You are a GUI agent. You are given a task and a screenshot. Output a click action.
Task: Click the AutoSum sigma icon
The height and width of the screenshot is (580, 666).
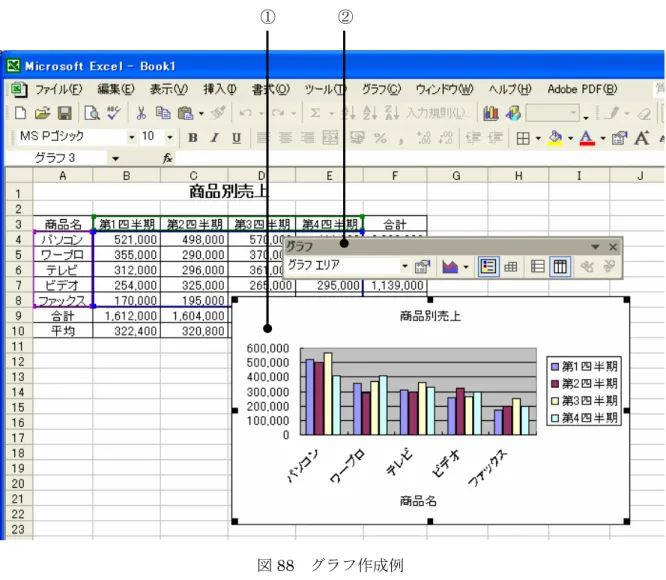point(315,113)
